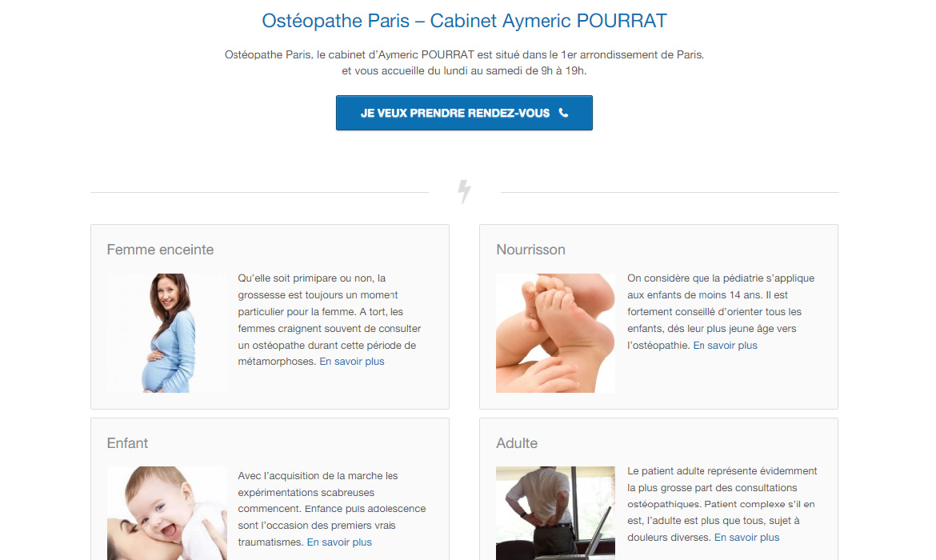The width and height of the screenshot is (936, 560).
Task: Click the Nourrisson description paragraph
Action: point(722,312)
